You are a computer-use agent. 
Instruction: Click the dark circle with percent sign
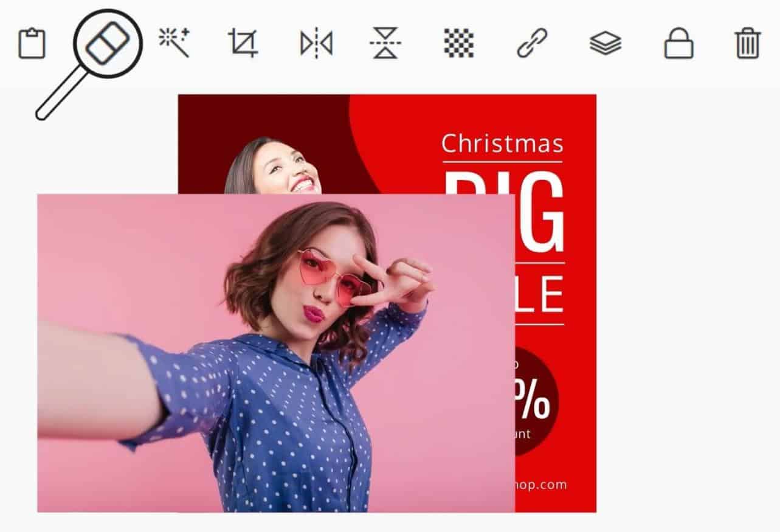(x=535, y=401)
